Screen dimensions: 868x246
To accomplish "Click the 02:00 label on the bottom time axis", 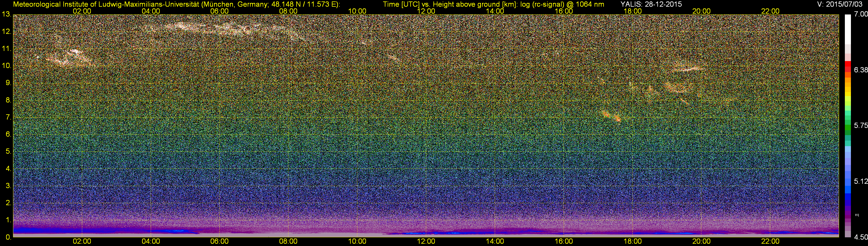I will [82, 241].
